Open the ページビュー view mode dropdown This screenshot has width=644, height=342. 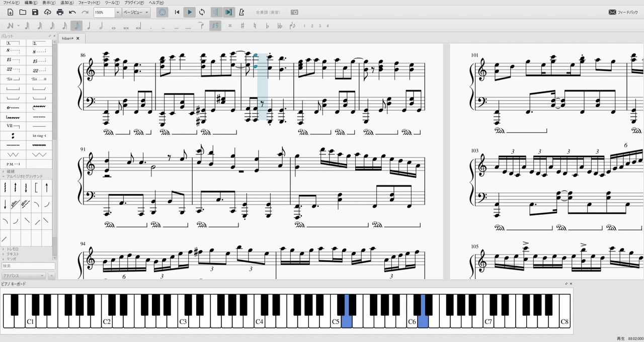136,12
